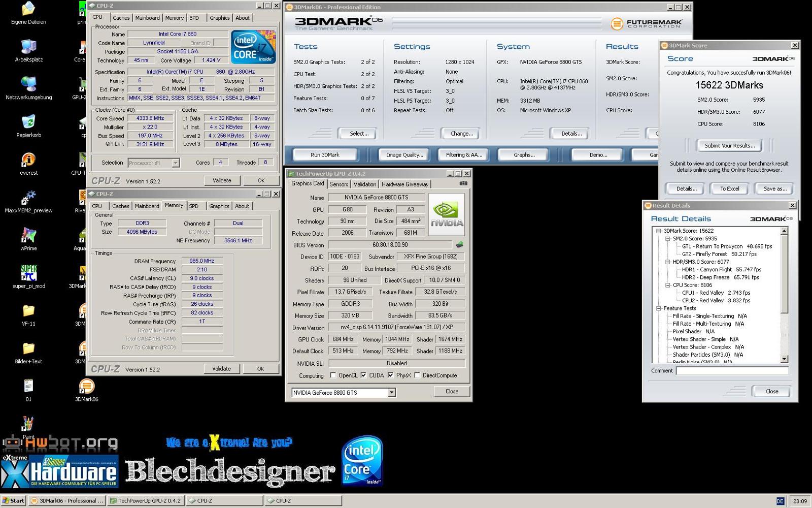Click Select... under Tests
812x508 pixels.
point(359,134)
